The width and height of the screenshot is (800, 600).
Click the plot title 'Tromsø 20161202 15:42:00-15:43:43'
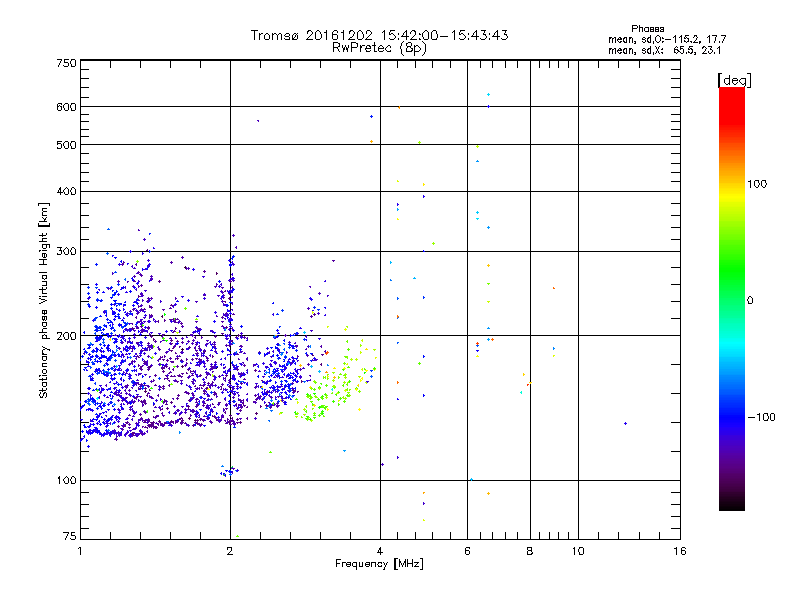pos(379,35)
